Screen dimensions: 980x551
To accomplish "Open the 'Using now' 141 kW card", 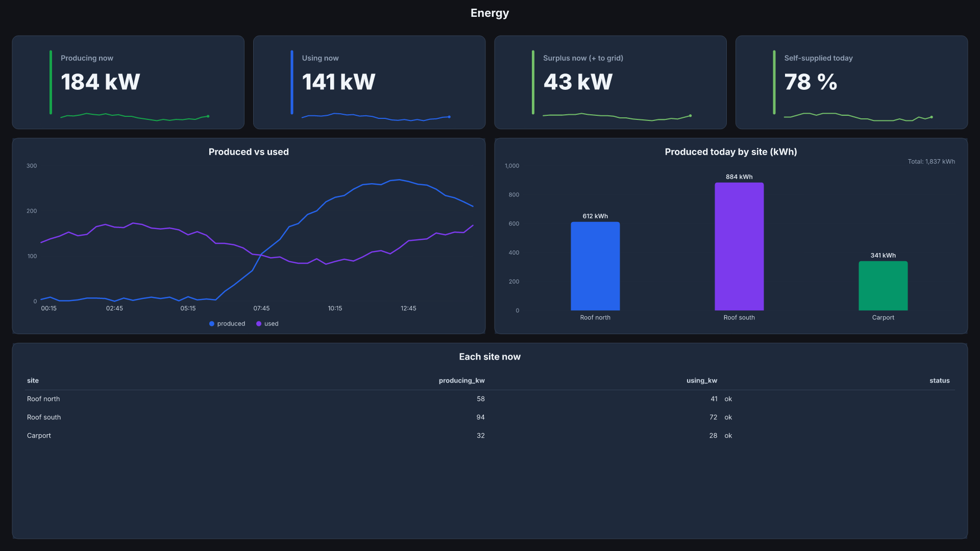I will coord(369,82).
